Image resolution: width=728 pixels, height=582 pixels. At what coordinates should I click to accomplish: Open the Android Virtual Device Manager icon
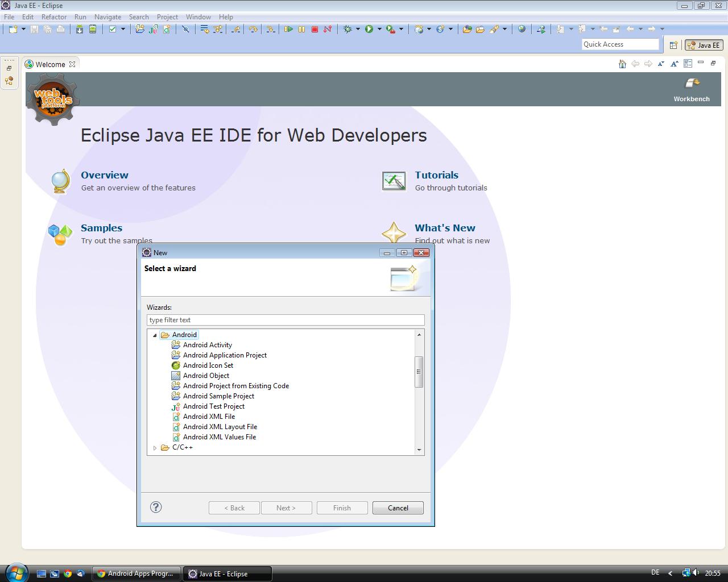click(92, 29)
